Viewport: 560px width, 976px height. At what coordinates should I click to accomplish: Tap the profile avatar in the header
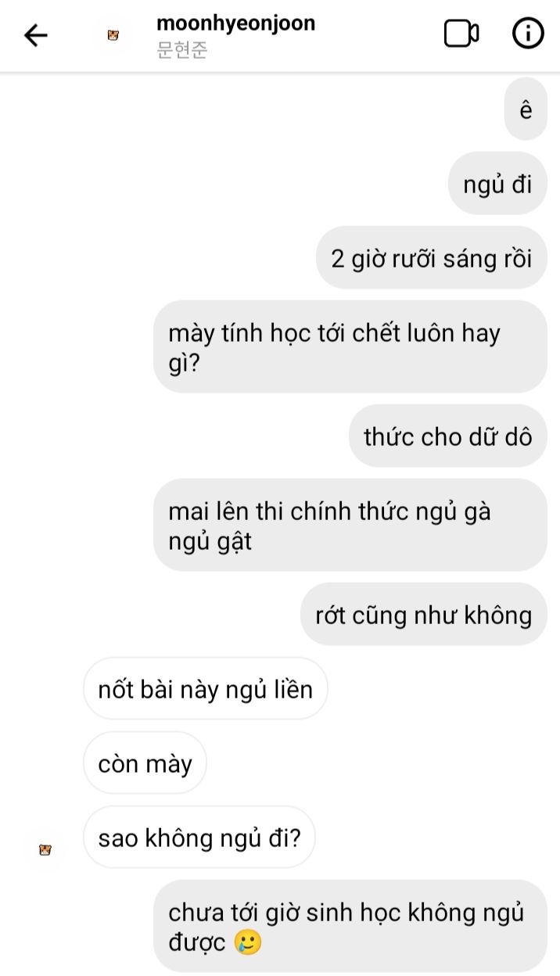pyautogui.click(x=113, y=35)
